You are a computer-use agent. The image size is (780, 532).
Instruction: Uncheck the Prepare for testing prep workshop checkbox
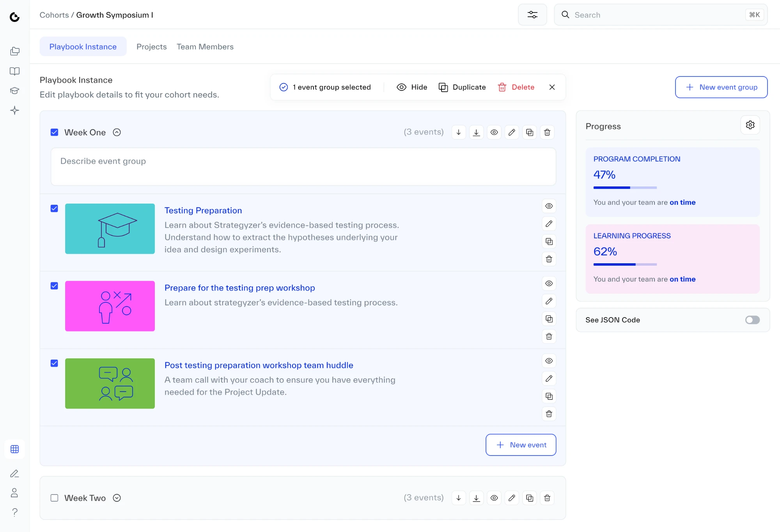point(55,286)
